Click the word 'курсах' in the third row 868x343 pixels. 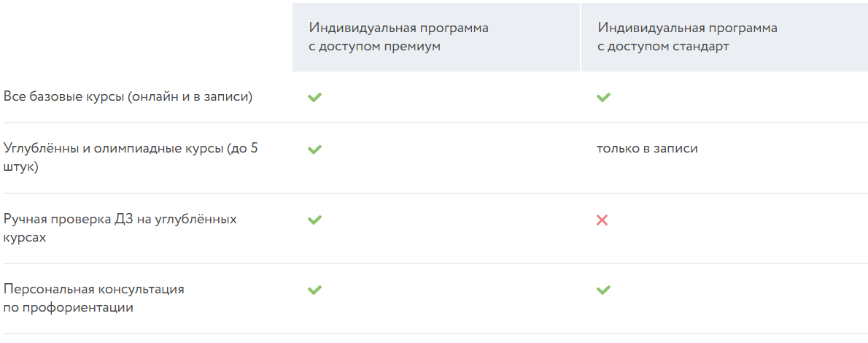[25, 238]
